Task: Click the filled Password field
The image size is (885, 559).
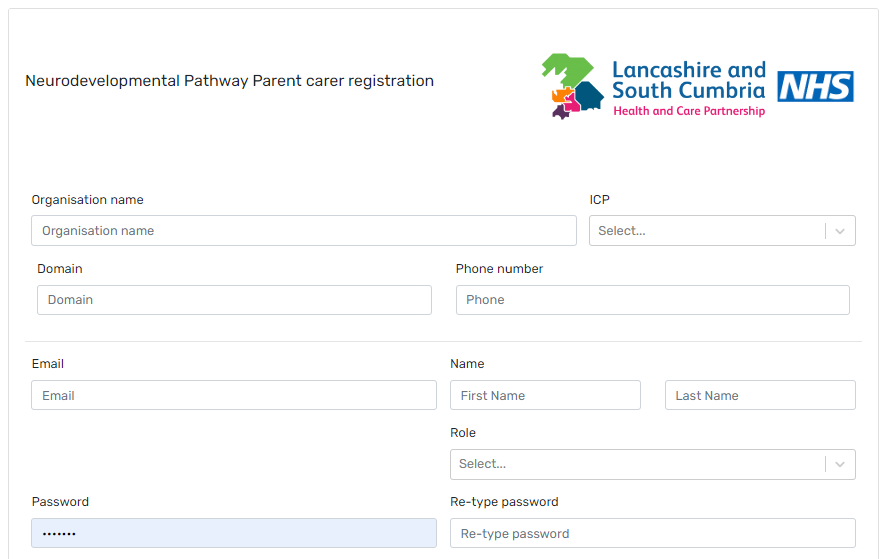Action: [x=234, y=533]
